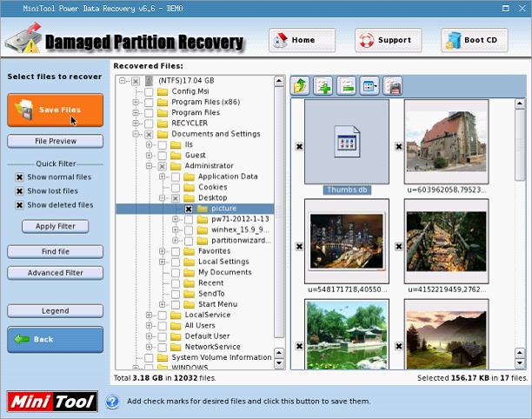This screenshot has width=532, height=419.
Task: Toggle Show lost files checkbox
Action: pos(20,191)
